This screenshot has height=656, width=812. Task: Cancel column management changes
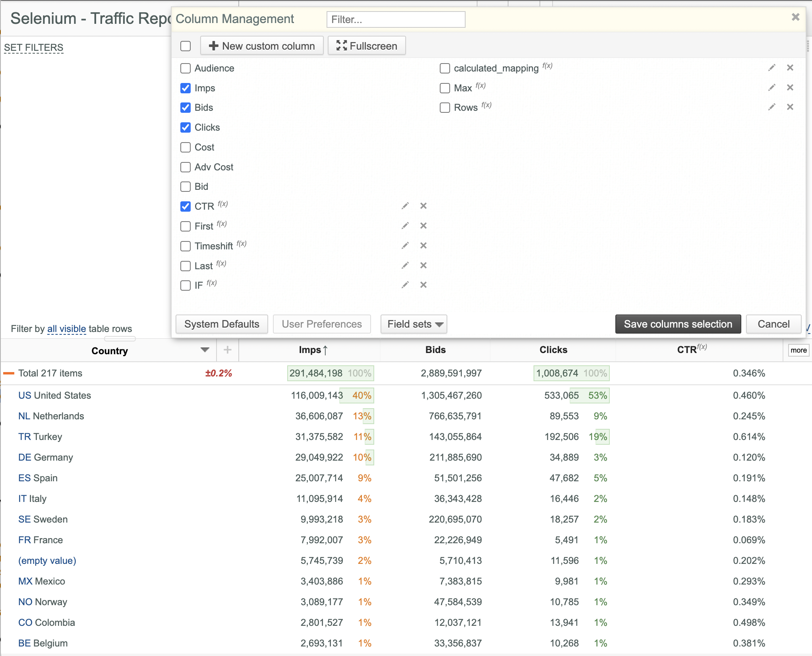[773, 324]
